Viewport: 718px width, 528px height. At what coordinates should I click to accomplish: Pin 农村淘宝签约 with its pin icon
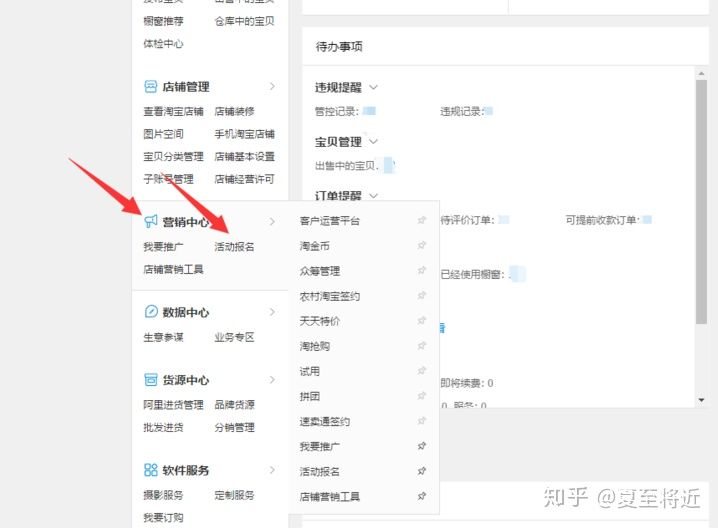pyautogui.click(x=422, y=295)
